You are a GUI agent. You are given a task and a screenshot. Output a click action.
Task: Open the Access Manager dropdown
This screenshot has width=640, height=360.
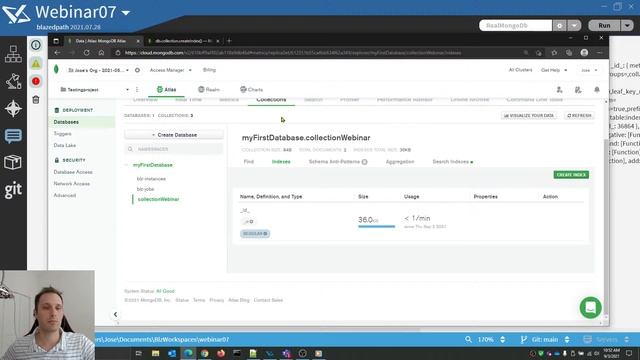[171, 70]
